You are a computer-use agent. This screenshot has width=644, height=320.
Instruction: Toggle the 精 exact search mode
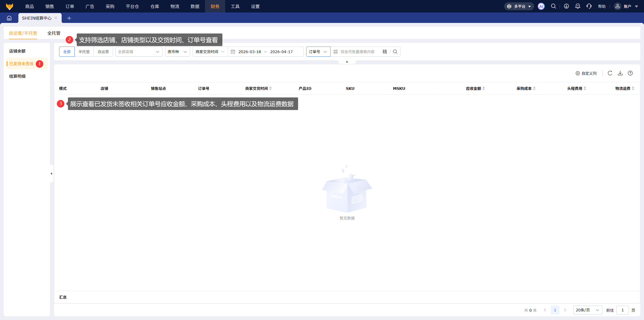(385, 52)
